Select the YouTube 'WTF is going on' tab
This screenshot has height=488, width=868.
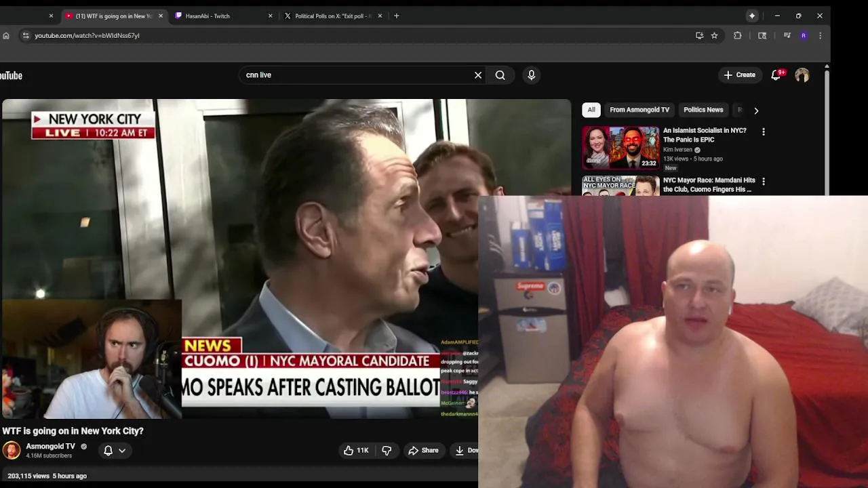pyautogui.click(x=114, y=16)
